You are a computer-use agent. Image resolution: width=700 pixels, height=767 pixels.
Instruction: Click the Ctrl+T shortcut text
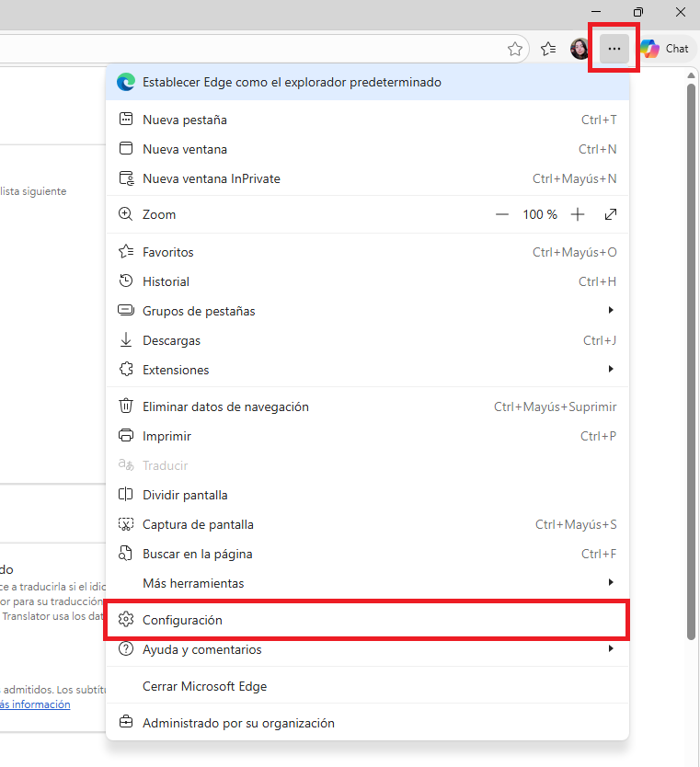(x=599, y=120)
